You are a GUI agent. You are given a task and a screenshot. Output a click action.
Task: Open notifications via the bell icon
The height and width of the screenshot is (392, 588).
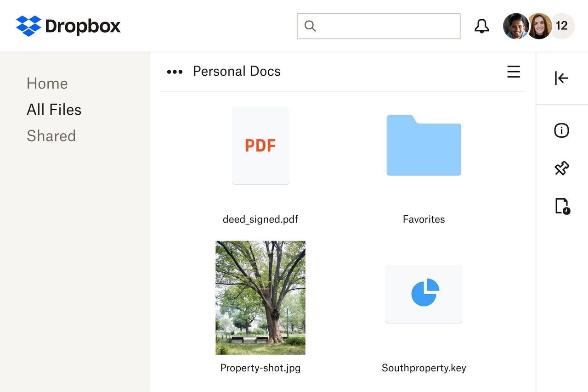pos(481,26)
